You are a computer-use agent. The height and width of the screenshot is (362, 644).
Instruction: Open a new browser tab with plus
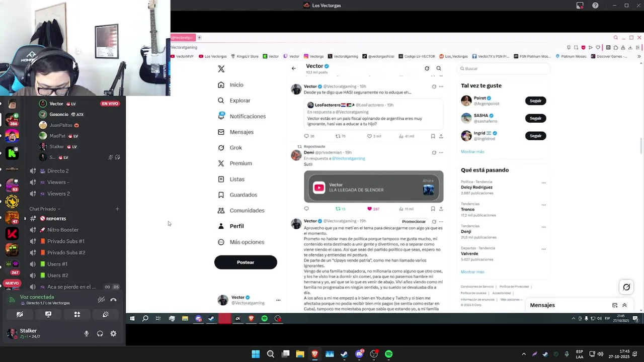(x=199, y=38)
